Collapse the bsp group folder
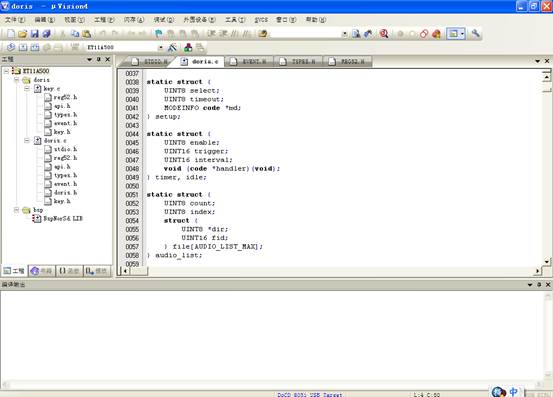Viewport: 553px width, 397px height. (17, 210)
